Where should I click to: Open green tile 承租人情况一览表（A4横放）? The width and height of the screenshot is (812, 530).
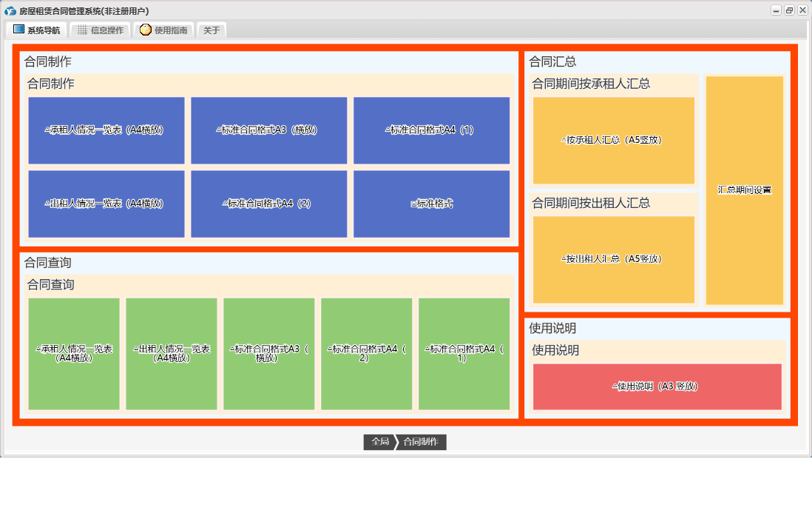click(x=74, y=354)
